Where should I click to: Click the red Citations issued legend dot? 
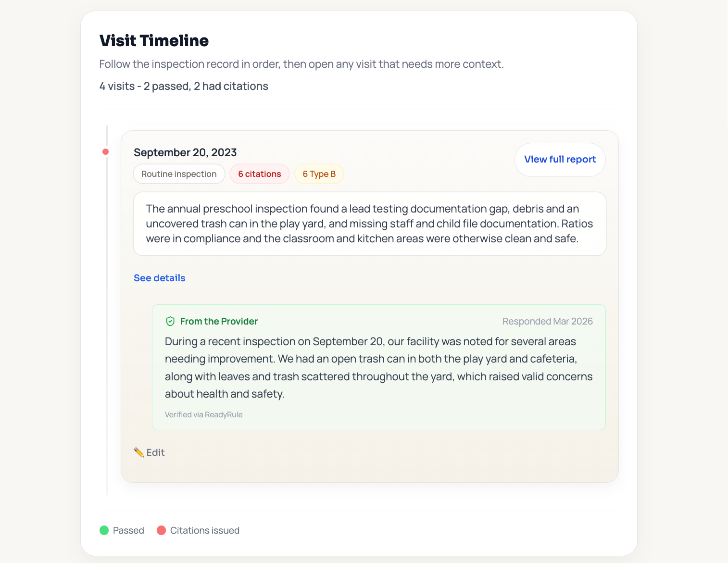[162, 530]
